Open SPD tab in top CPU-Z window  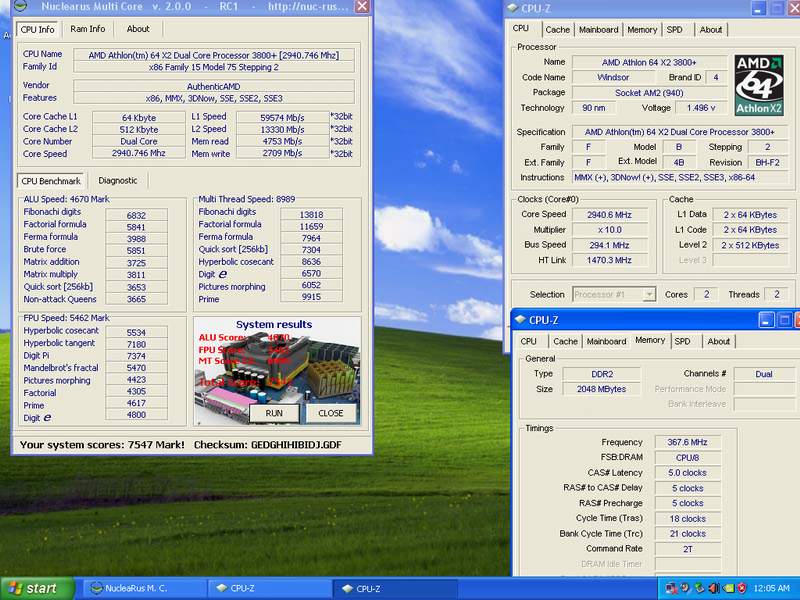[674, 30]
